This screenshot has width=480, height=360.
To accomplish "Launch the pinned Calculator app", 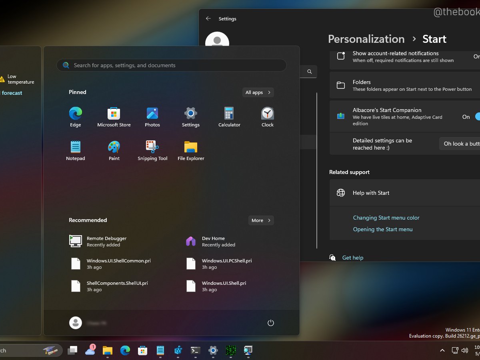I will 229,117.
